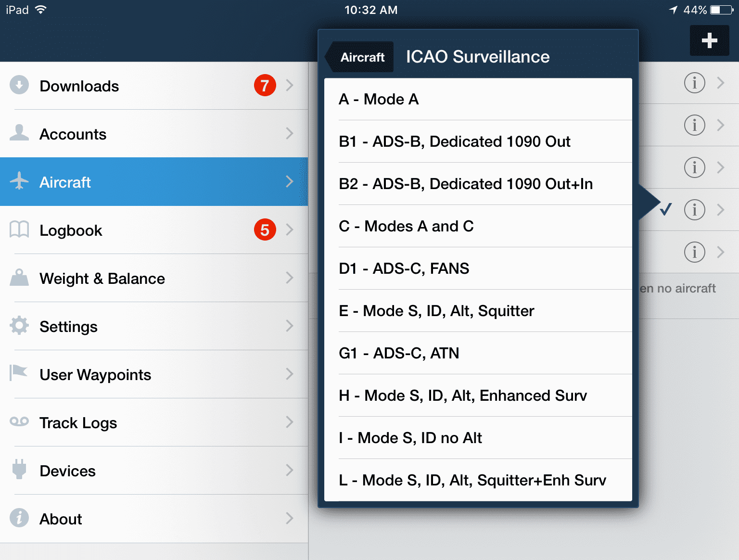739x560 pixels.
Task: Tap the Settings gear icon
Action: pos(19,326)
